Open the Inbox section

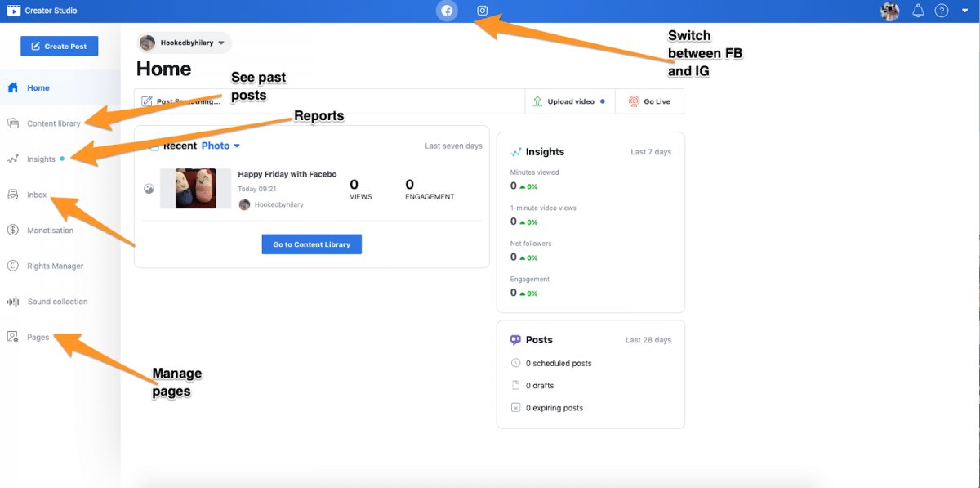(x=37, y=195)
